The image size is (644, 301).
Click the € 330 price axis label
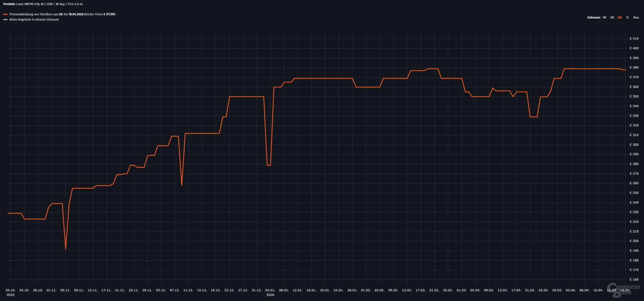tap(634, 116)
